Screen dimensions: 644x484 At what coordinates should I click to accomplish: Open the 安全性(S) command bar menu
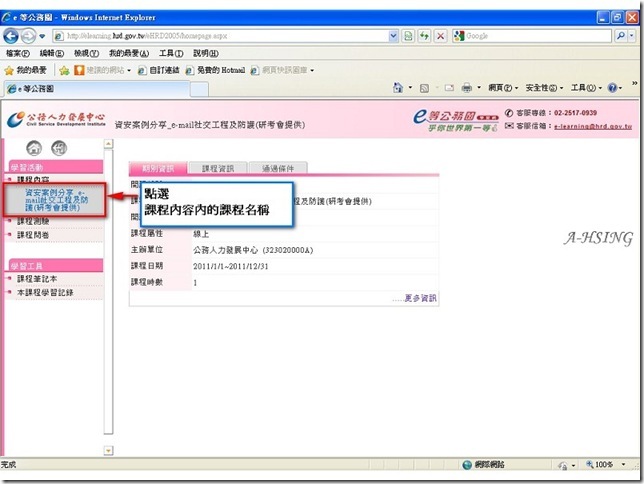[544, 88]
